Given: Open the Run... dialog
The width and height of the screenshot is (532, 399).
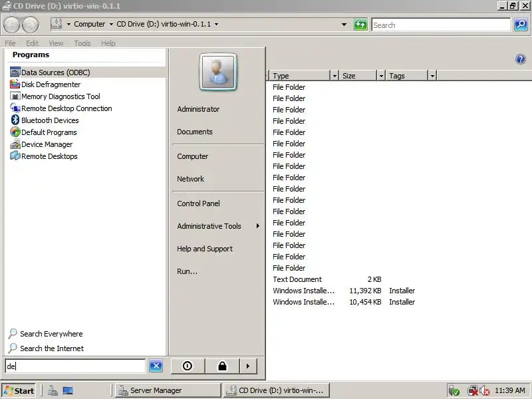Looking at the screenshot, I should pos(187,271).
